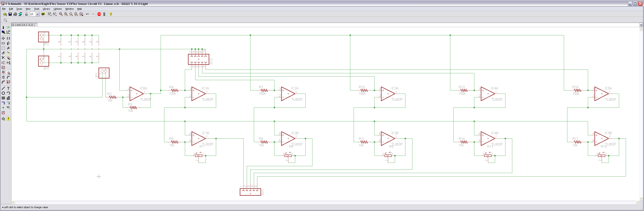The height and width of the screenshot is (211, 644).
Task: Select the Circle drawing tool
Action: pyautogui.click(x=3, y=93)
